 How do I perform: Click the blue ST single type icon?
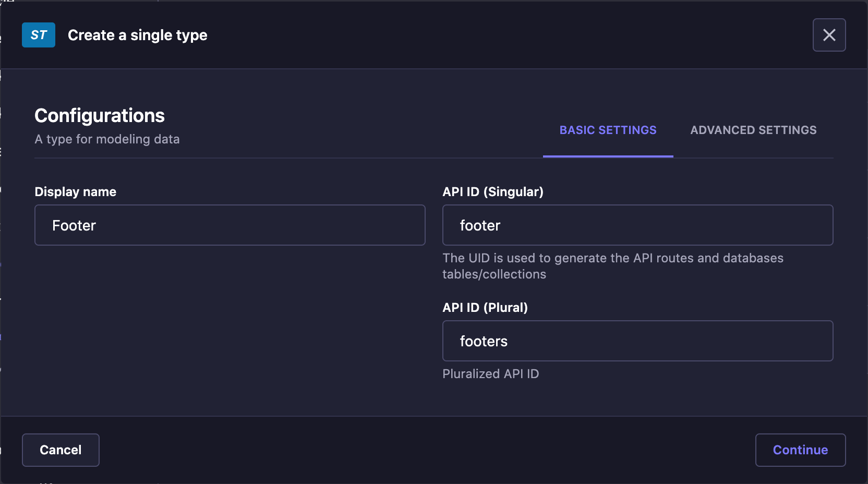[39, 35]
